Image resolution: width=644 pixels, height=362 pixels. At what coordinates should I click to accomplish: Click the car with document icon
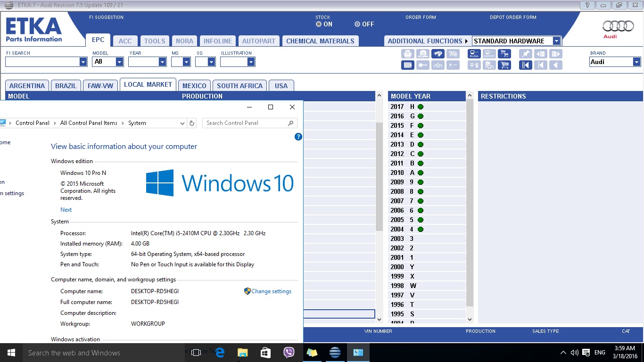[489, 65]
